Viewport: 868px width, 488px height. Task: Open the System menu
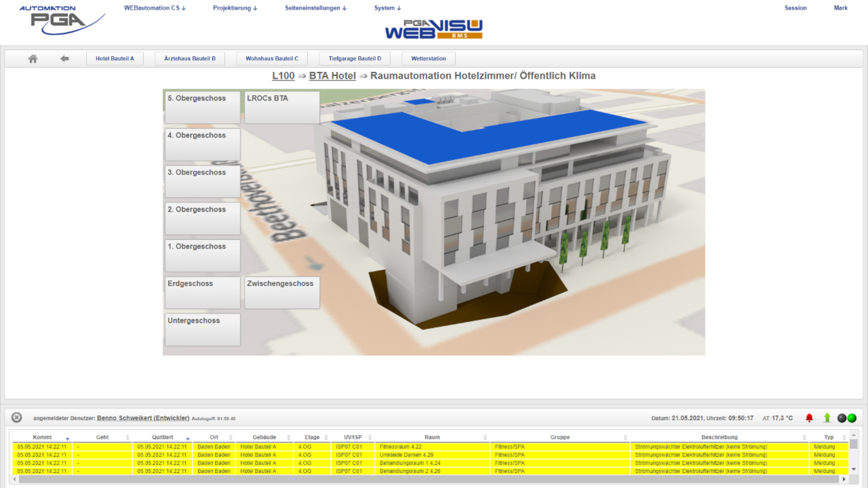pos(387,8)
